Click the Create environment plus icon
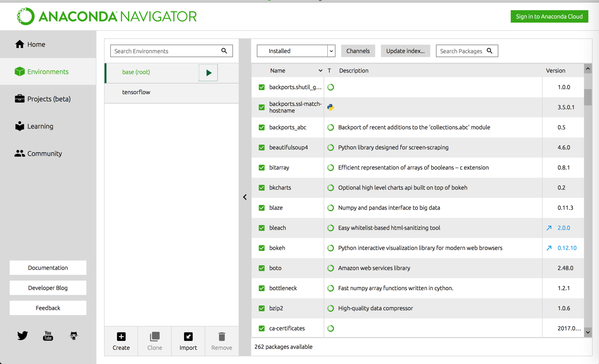 pos(121,337)
